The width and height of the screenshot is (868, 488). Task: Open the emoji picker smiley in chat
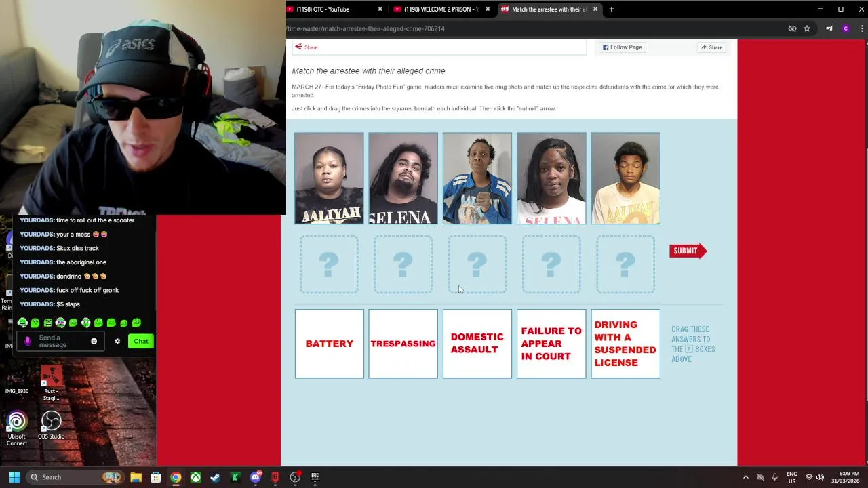pos(94,341)
